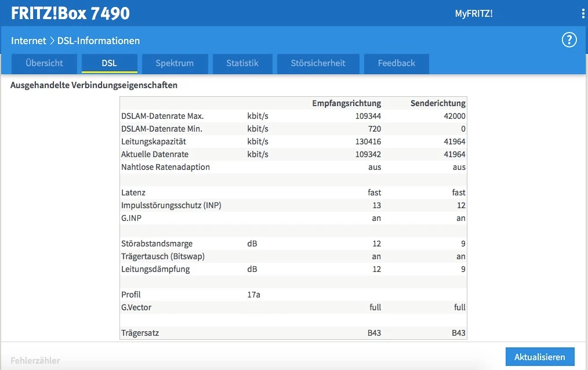588x370 pixels.
Task: Click the G.Vector receive value full
Action: [375, 307]
